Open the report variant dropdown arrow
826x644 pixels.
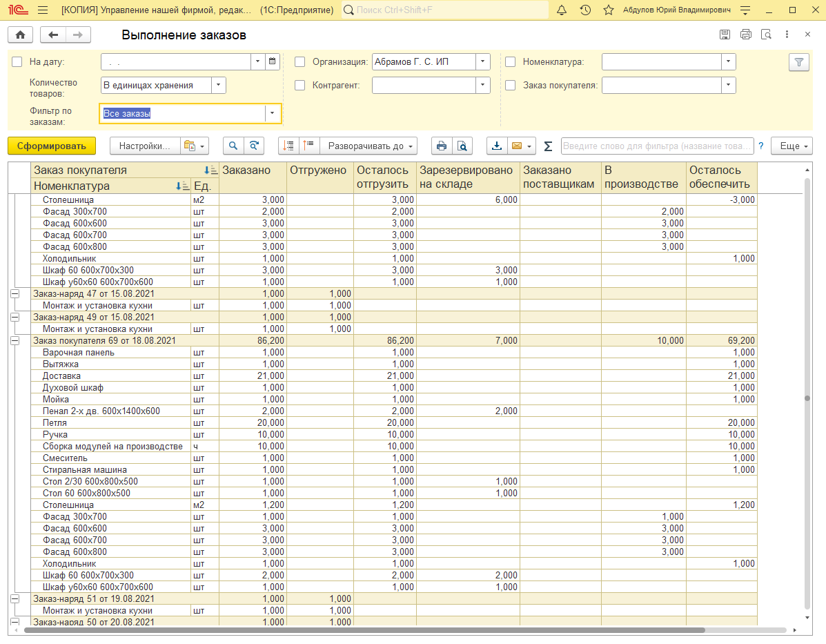[x=202, y=146]
